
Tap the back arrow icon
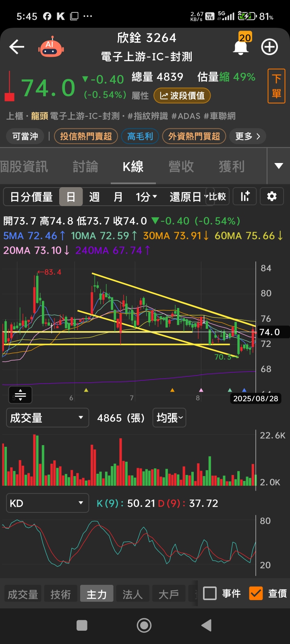pyautogui.click(x=17, y=47)
